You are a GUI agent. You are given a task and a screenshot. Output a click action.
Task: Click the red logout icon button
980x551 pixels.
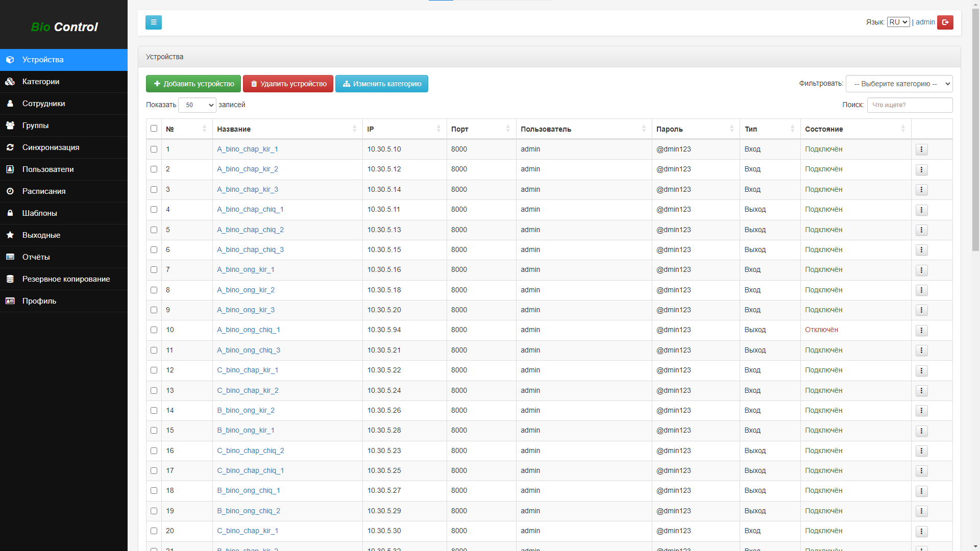click(945, 22)
